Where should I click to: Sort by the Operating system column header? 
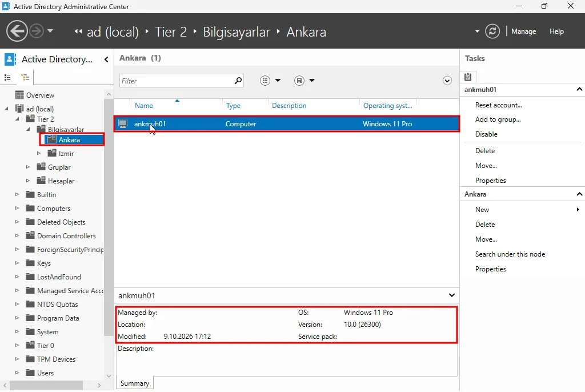pyautogui.click(x=388, y=106)
